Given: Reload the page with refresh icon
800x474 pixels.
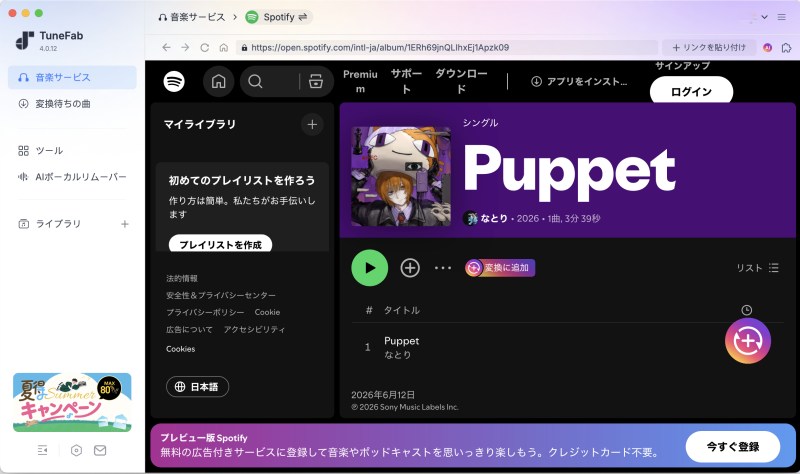Looking at the screenshot, I should 205,47.
